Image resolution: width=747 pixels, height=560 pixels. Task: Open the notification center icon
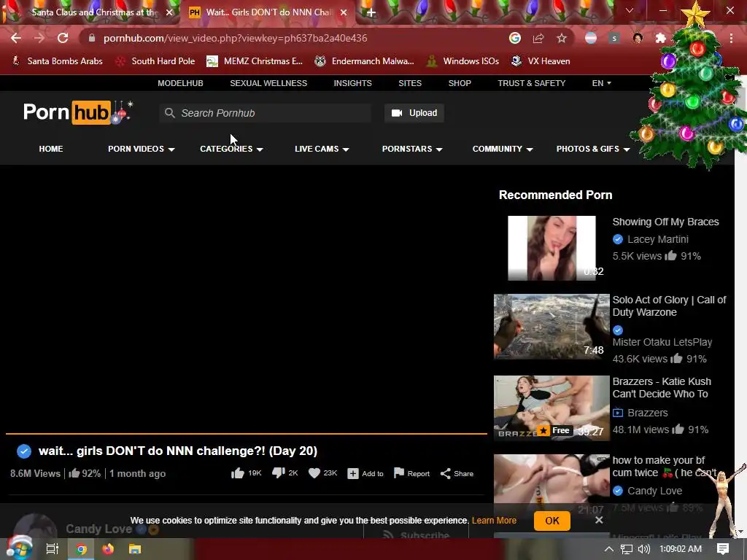[723, 549]
